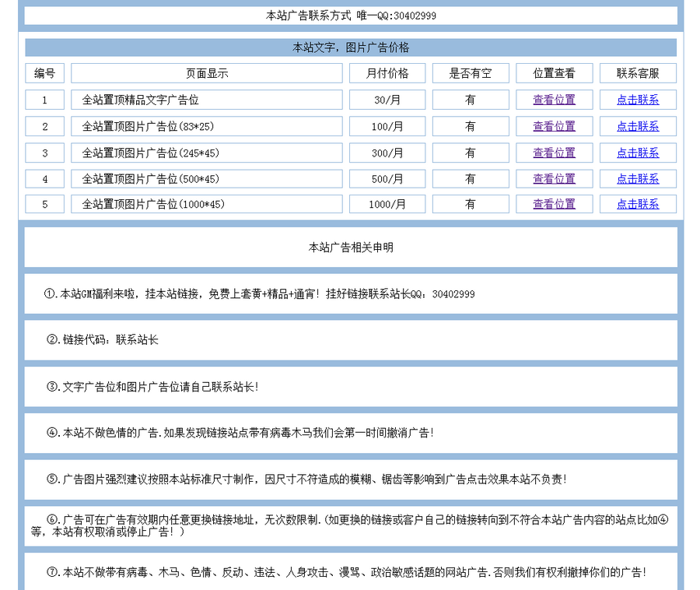Click 点击联系 for the 100/月 ad slot
Viewport: 700px width, 590px height.
click(x=638, y=126)
